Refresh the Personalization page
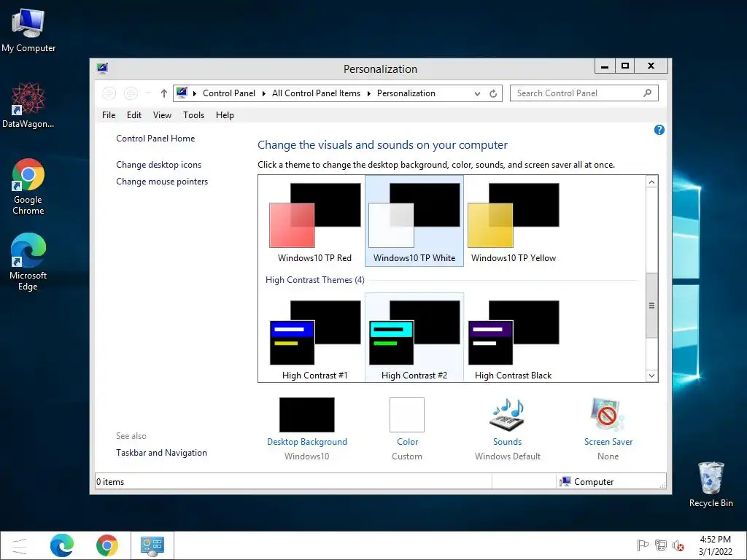The height and width of the screenshot is (560, 747). click(x=493, y=93)
